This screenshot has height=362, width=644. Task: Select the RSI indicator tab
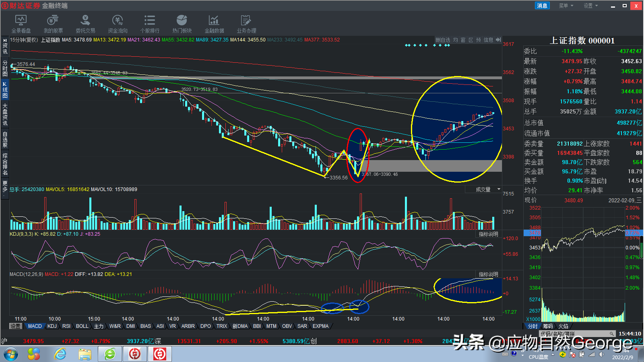point(66,326)
